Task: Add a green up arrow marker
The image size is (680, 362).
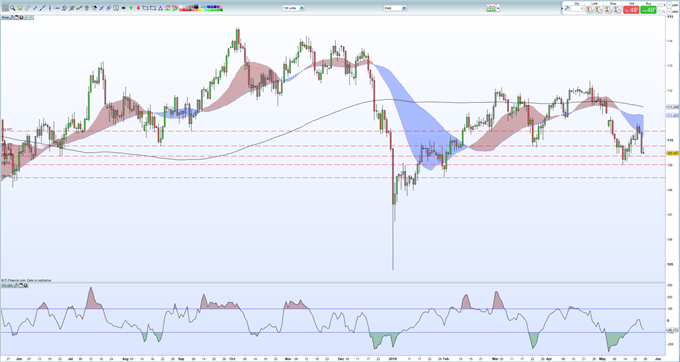Action: (x=131, y=8)
